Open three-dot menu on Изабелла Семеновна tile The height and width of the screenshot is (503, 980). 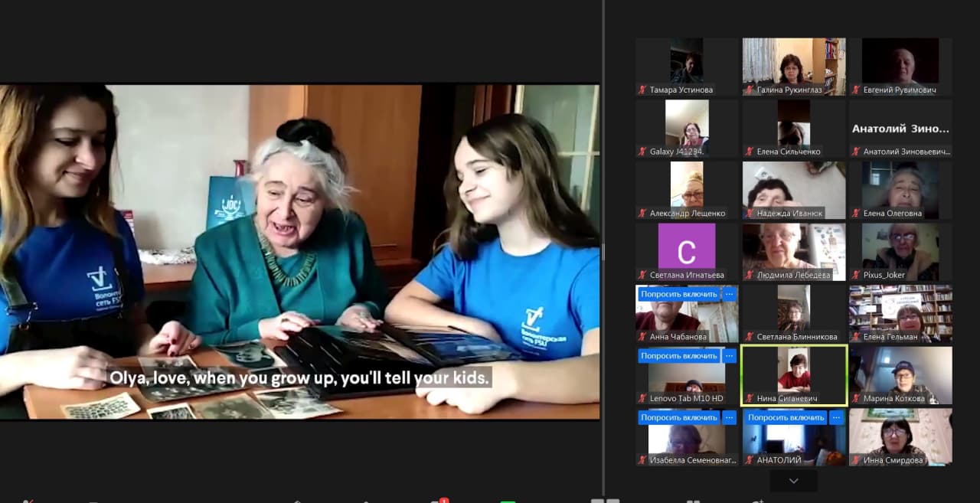tap(730, 418)
